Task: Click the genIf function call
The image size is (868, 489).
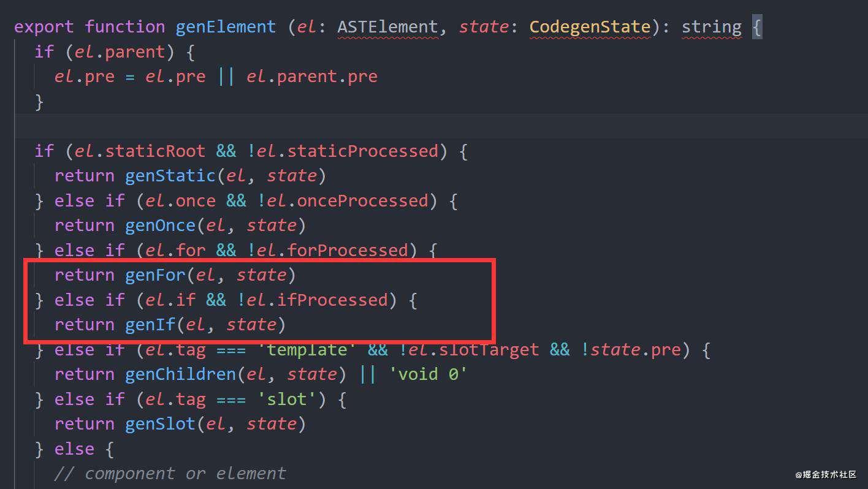Action: click(151, 325)
